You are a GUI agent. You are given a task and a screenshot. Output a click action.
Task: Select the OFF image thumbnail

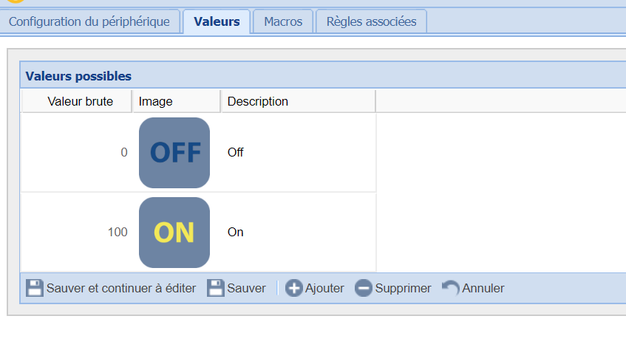[174, 153]
